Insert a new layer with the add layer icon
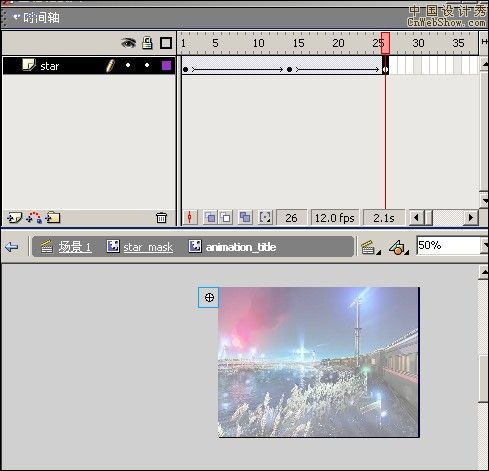 [x=14, y=218]
